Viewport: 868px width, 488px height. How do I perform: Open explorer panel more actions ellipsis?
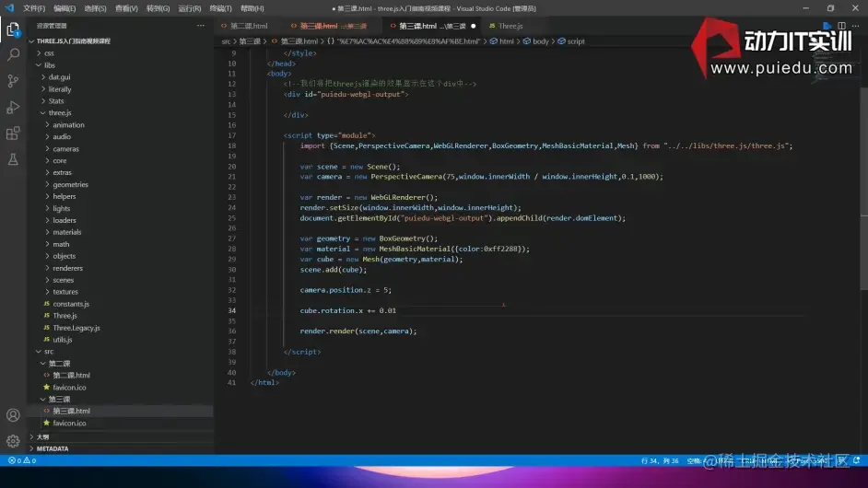[x=200, y=26]
